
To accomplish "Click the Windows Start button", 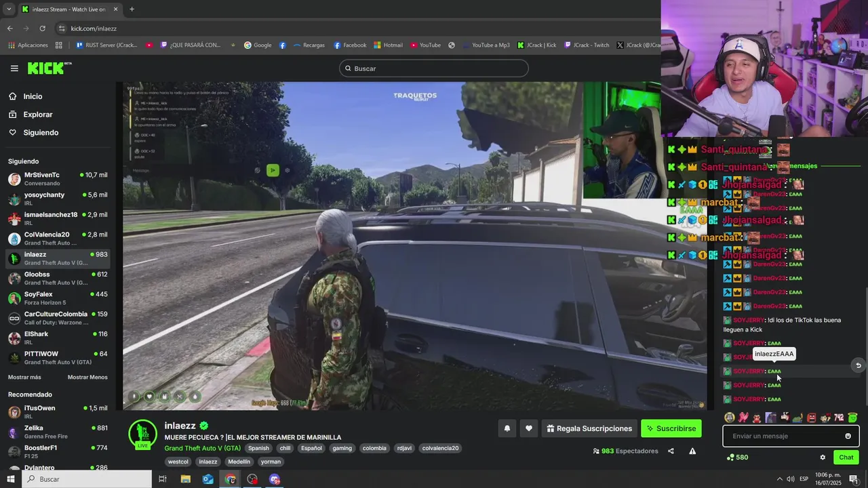I will (10, 479).
